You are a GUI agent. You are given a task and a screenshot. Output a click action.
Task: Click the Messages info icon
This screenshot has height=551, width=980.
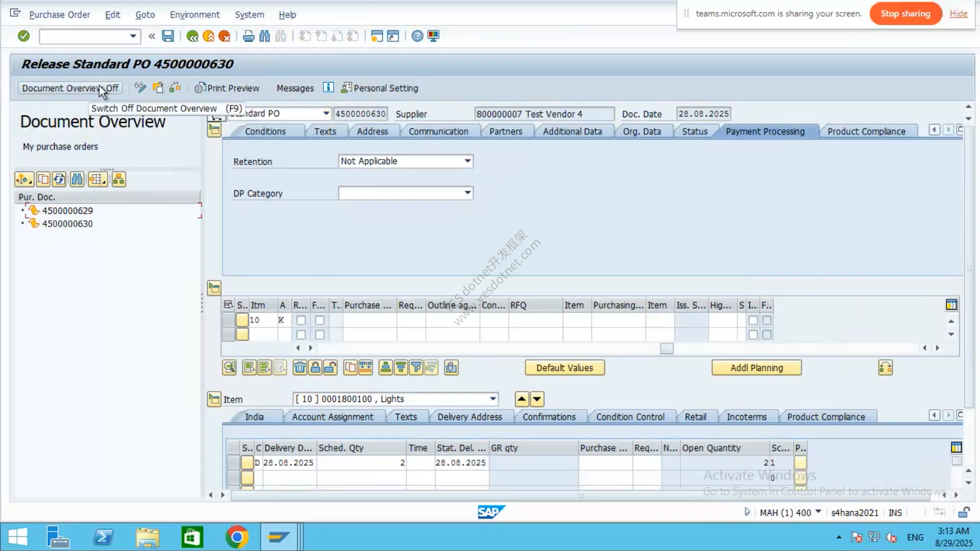tap(328, 88)
